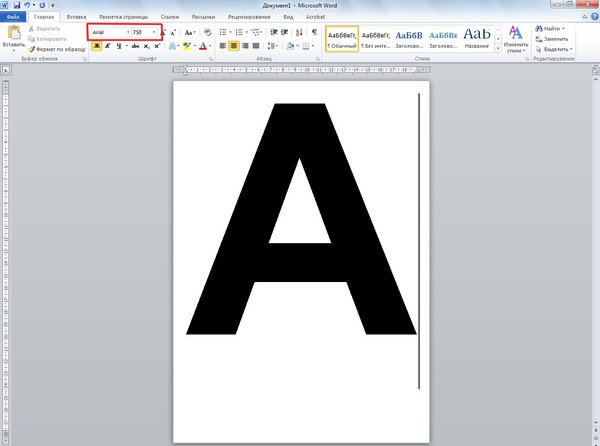This screenshot has height=446, width=600.
Task: Click the red font color A button
Action: (203, 46)
